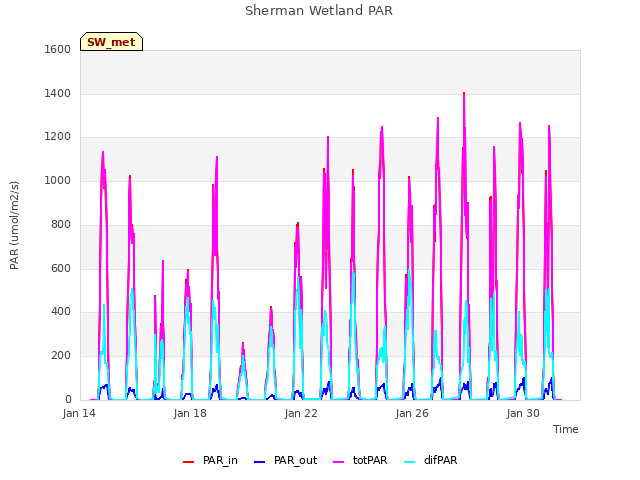Click the 1200 y-axis tick label
This screenshot has height=480, width=640.
pos(58,137)
